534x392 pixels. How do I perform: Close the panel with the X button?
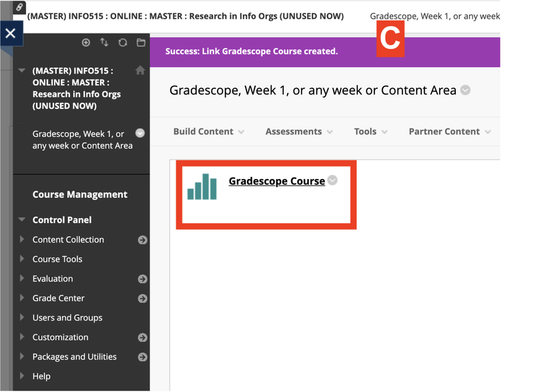(11, 33)
